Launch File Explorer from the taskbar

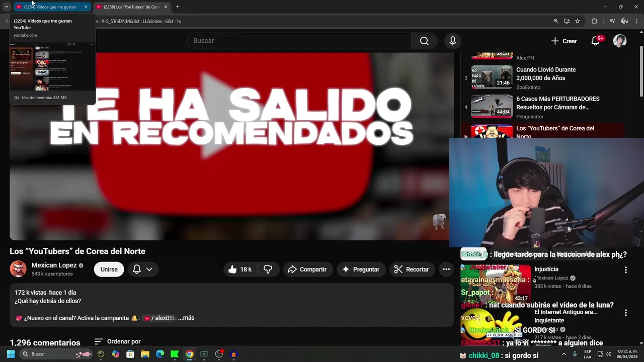click(145, 354)
